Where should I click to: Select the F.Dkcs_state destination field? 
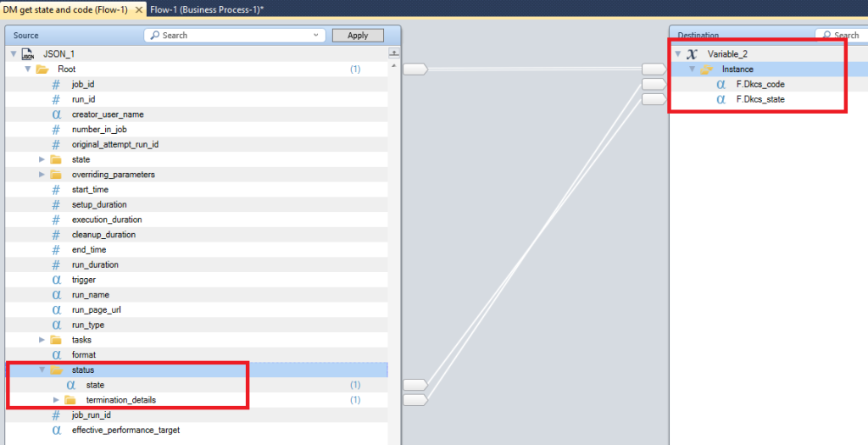pos(759,99)
